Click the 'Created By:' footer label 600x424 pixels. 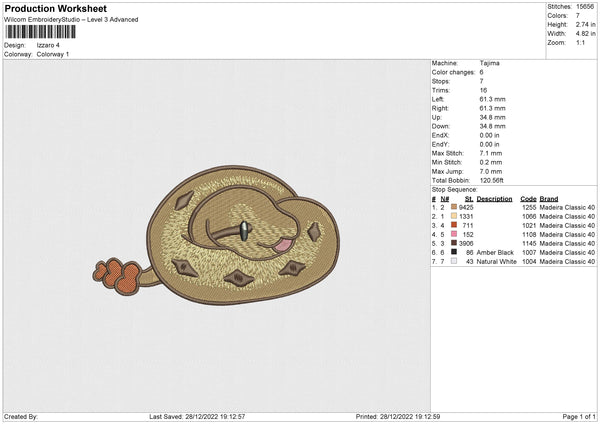pos(21,417)
